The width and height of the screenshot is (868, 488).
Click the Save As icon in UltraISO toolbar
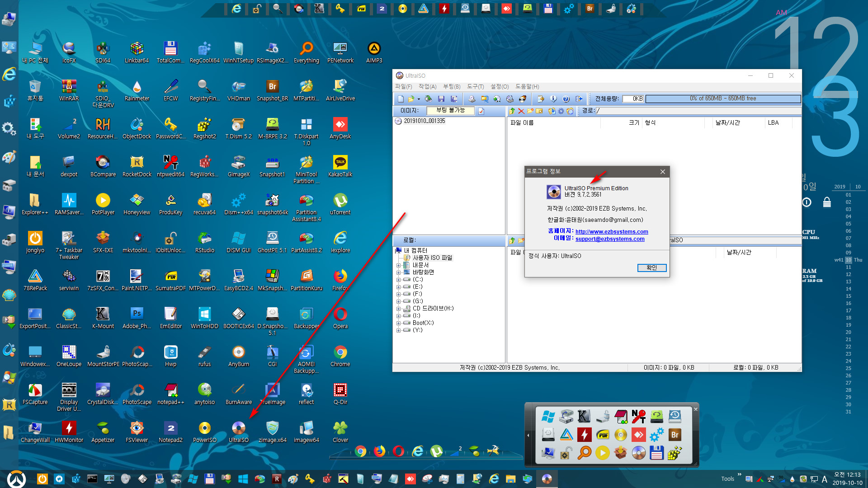tap(454, 99)
